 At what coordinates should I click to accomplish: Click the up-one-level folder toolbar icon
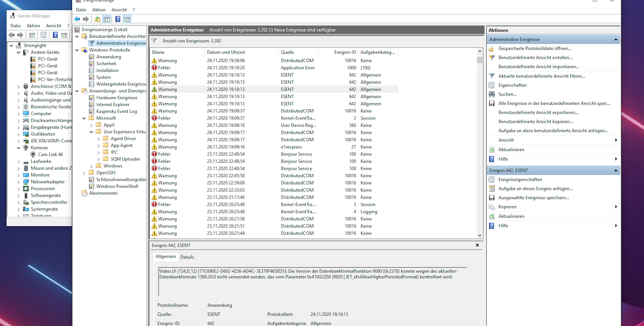coord(97,19)
